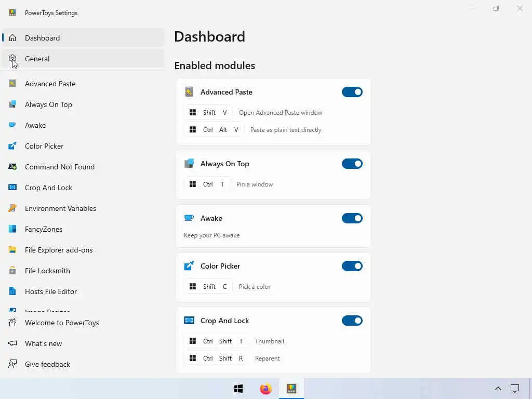Turn off the Always On Top toggle
Viewport: 532px width, 399px height.
click(x=352, y=164)
